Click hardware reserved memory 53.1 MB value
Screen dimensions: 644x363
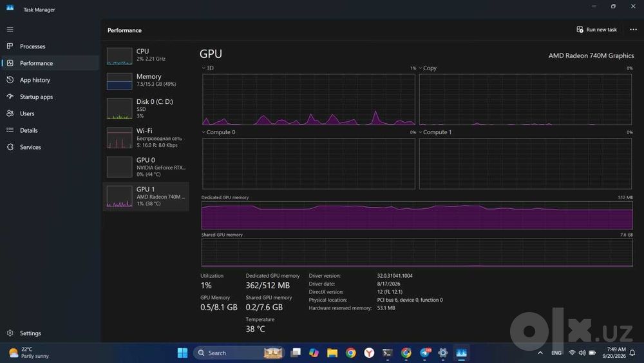click(x=386, y=308)
